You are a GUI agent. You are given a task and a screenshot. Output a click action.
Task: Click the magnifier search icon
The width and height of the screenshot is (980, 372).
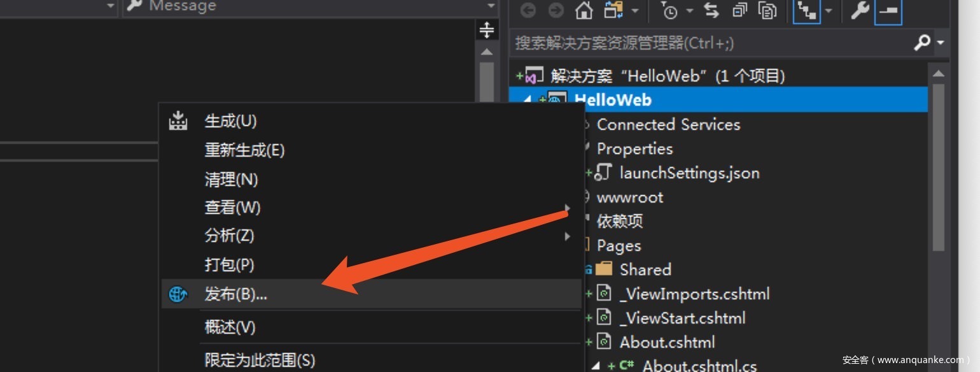(x=921, y=43)
